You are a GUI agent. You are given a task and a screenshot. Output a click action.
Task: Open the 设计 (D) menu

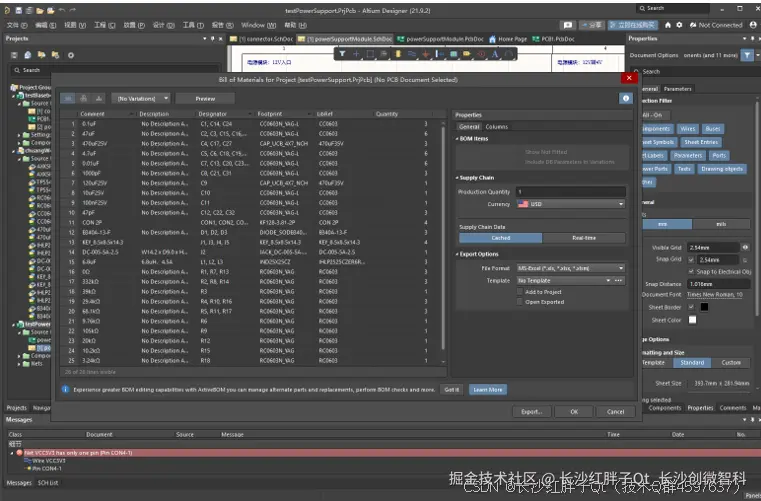[163, 25]
